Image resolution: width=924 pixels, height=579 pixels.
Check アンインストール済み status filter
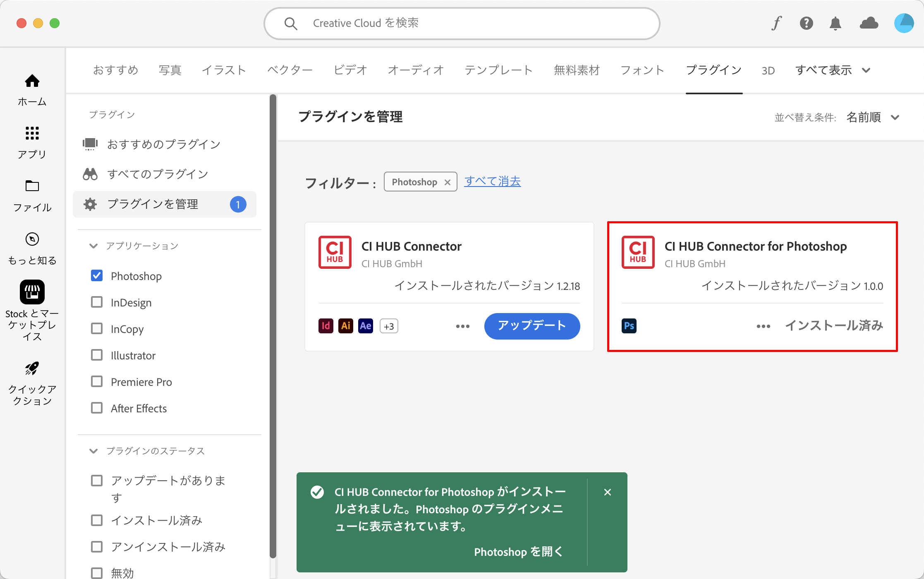(97, 546)
